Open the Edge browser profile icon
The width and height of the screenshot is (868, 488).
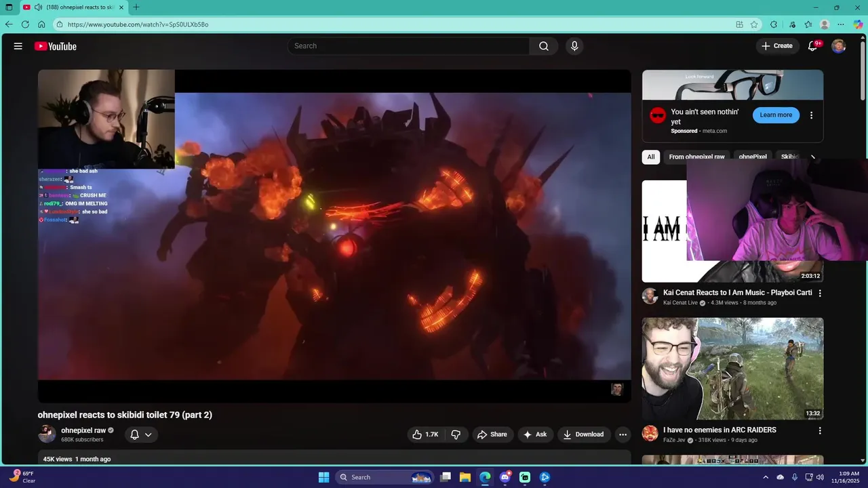click(x=825, y=24)
